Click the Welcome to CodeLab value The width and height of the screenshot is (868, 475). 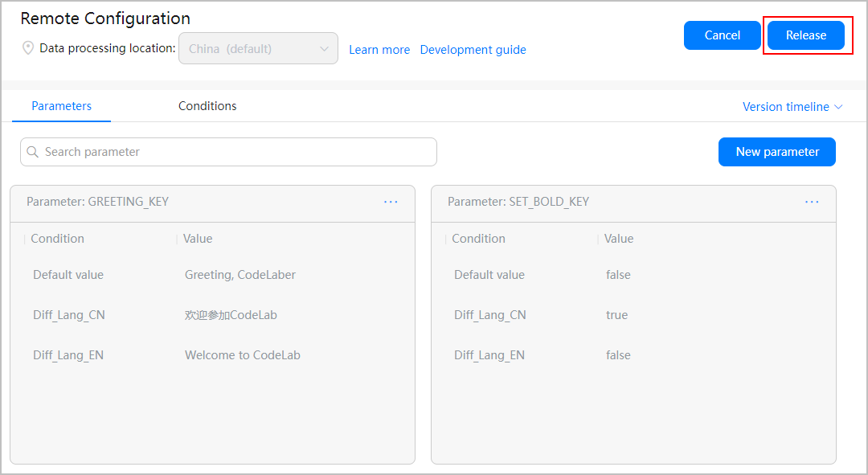point(242,355)
